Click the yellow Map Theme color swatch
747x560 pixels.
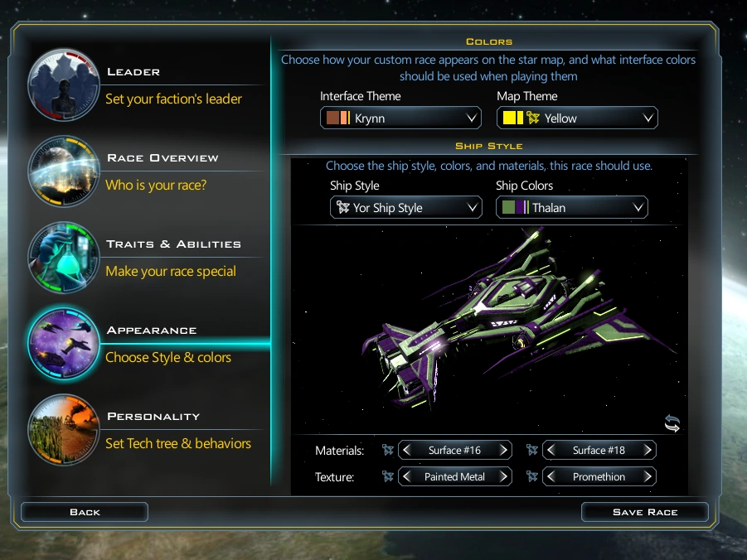click(513, 118)
